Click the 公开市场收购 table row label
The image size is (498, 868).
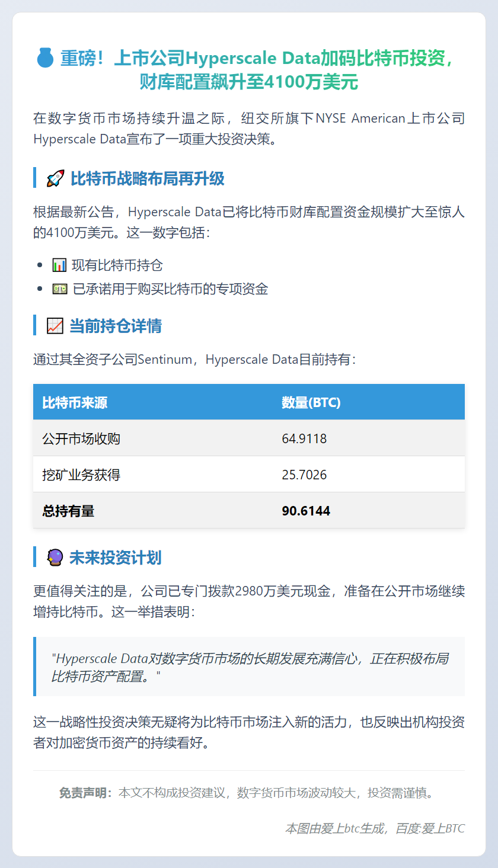(x=81, y=439)
